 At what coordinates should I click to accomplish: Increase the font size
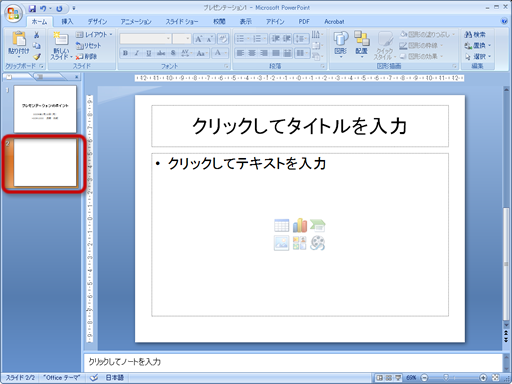pos(199,39)
